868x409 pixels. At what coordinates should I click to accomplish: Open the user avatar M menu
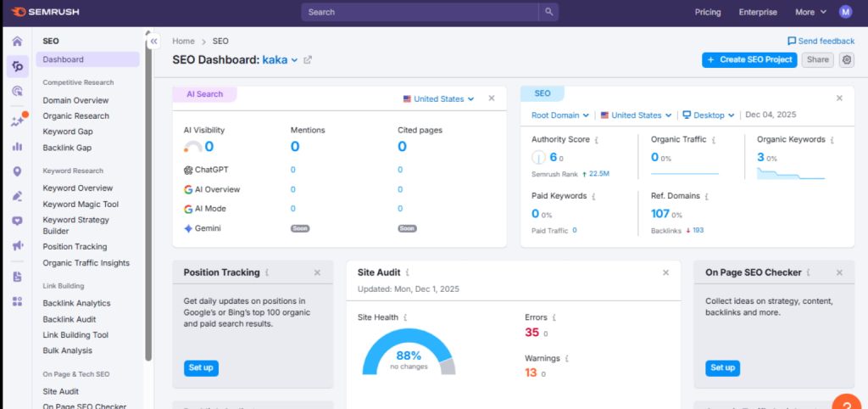[x=845, y=12]
